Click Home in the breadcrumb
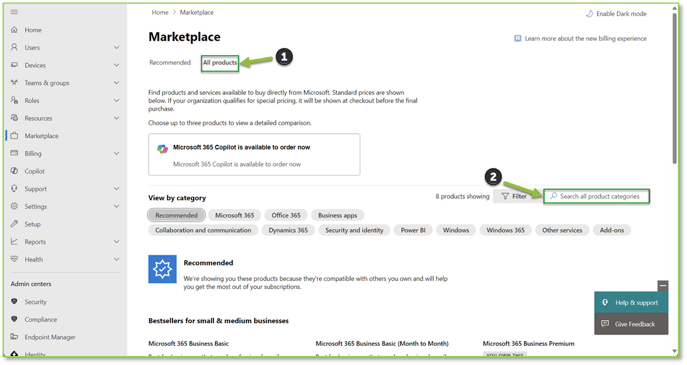The image size is (687, 365). 160,12
